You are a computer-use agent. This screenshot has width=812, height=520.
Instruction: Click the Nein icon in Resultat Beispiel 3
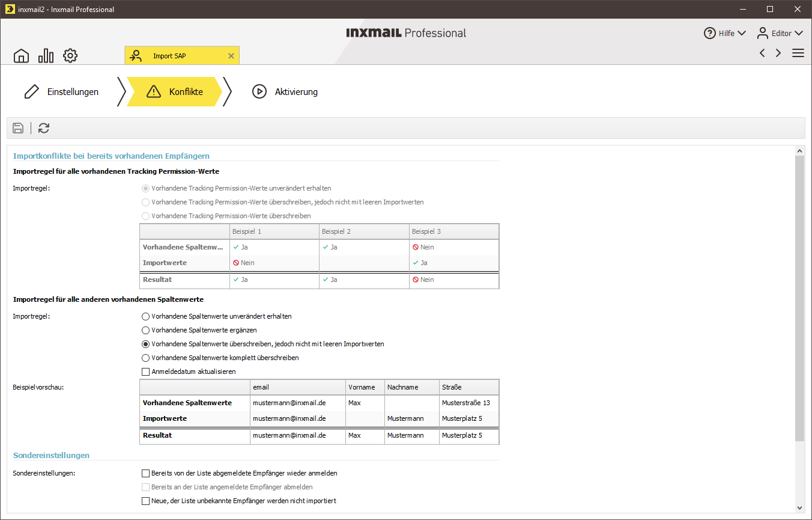pyautogui.click(x=416, y=280)
